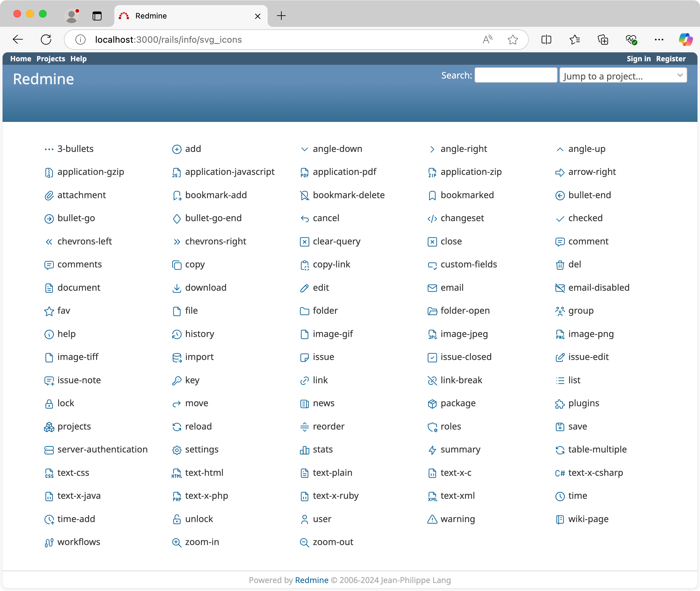Open a new browser tab
The width and height of the screenshot is (700, 591).
pos(281,16)
